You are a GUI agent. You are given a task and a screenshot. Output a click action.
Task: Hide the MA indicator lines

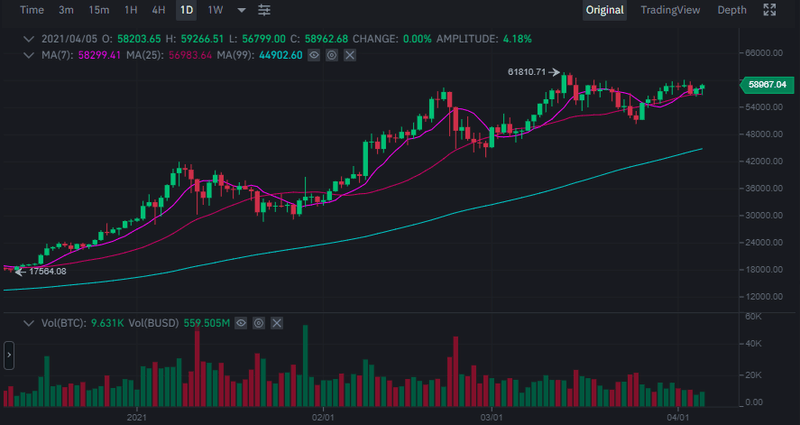pos(314,55)
